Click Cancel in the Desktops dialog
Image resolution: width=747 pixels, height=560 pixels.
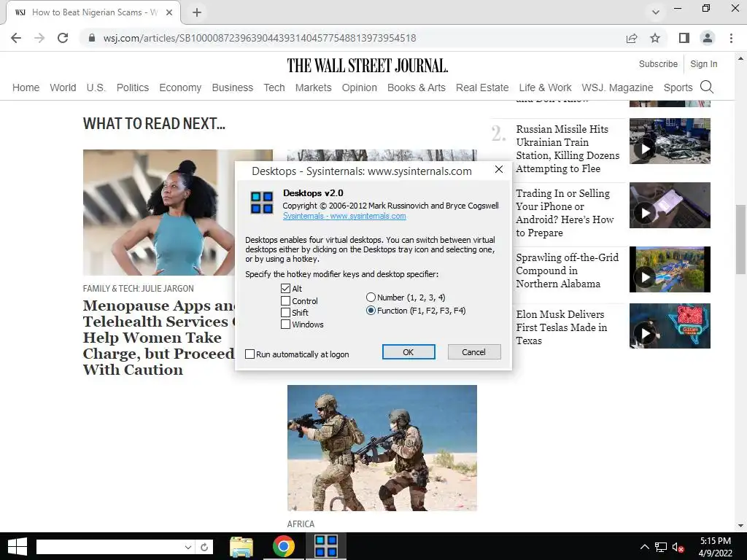(474, 352)
